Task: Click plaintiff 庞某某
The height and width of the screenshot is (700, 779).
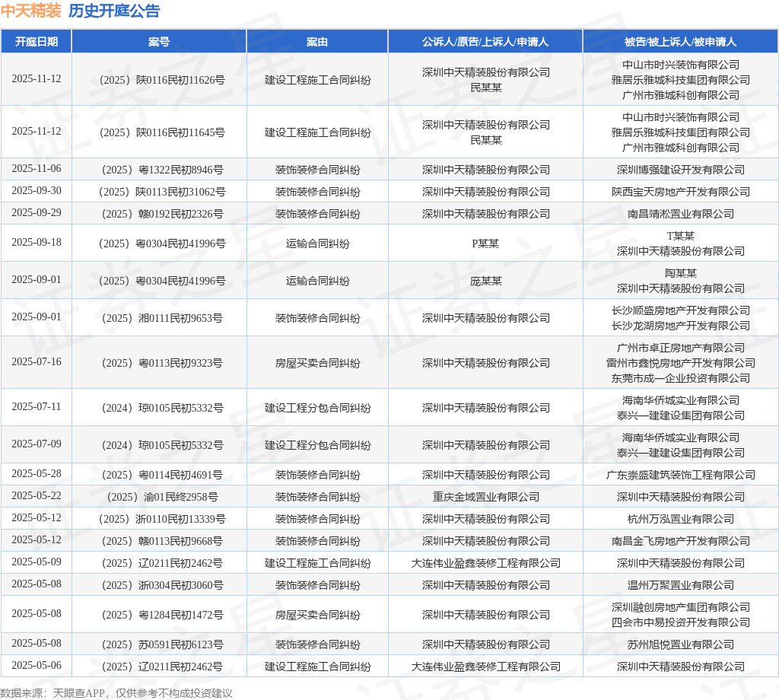Action: [486, 282]
